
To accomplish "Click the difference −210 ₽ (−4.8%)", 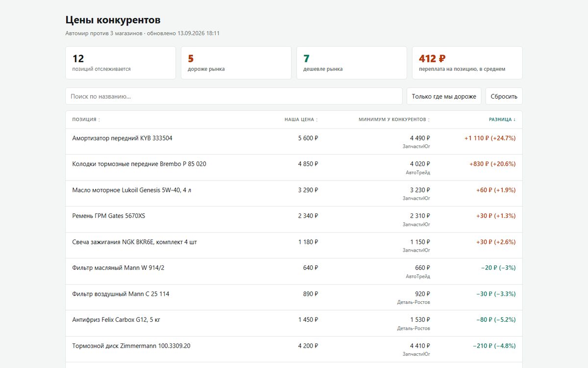I will (x=494, y=346).
